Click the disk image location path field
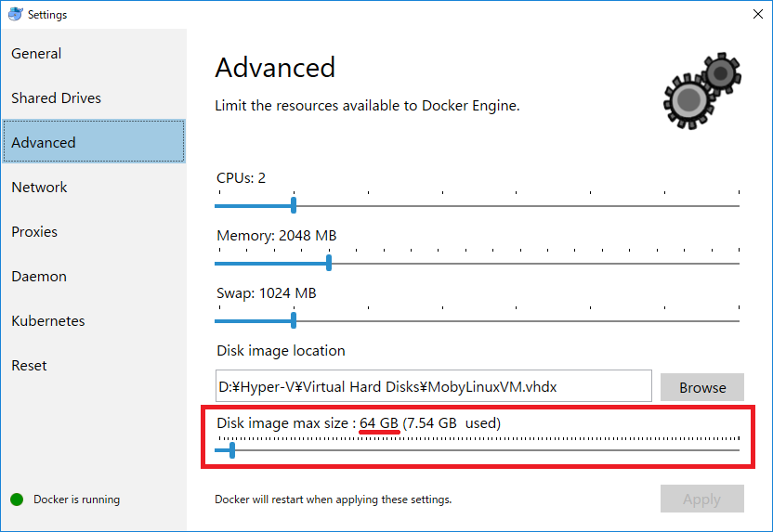The width and height of the screenshot is (773, 532). point(433,386)
